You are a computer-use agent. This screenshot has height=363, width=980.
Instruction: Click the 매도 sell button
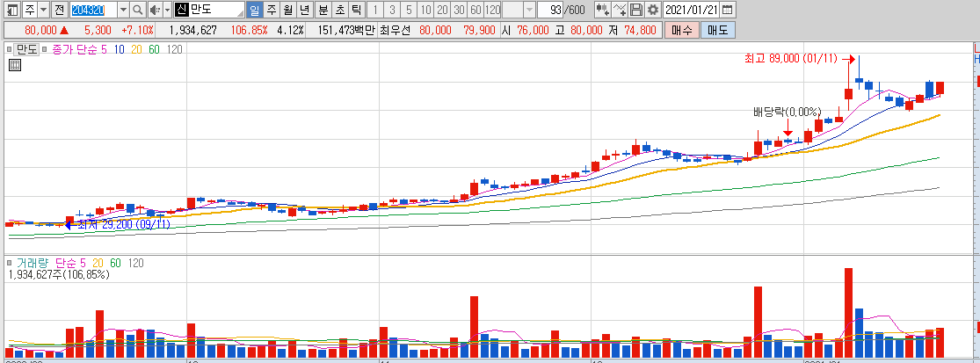[x=718, y=30]
